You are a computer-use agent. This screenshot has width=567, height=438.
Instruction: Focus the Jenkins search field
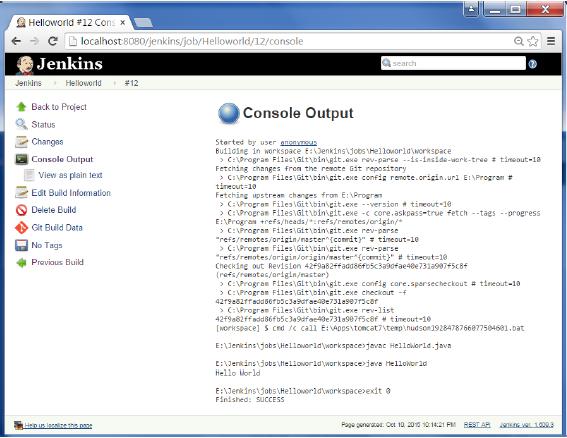453,63
